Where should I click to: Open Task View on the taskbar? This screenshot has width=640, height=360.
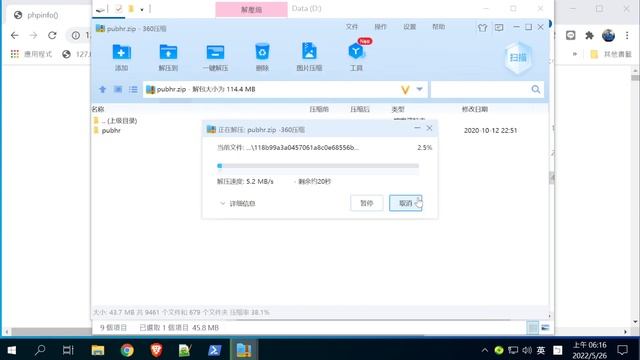click(x=68, y=350)
